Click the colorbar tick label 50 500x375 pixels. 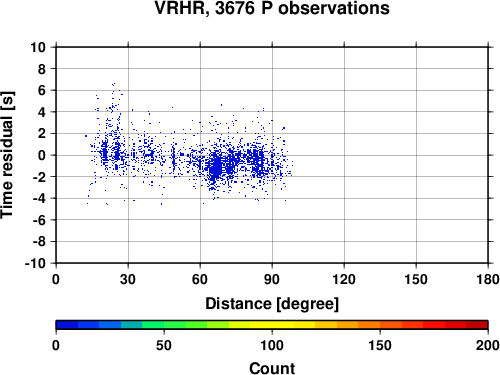[x=164, y=345]
